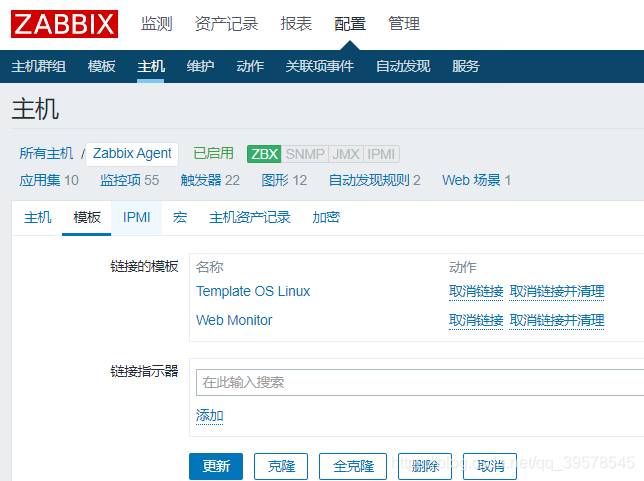This screenshot has width=644, height=481.
Task: Switch to the 模板 form tab
Action: 87,217
